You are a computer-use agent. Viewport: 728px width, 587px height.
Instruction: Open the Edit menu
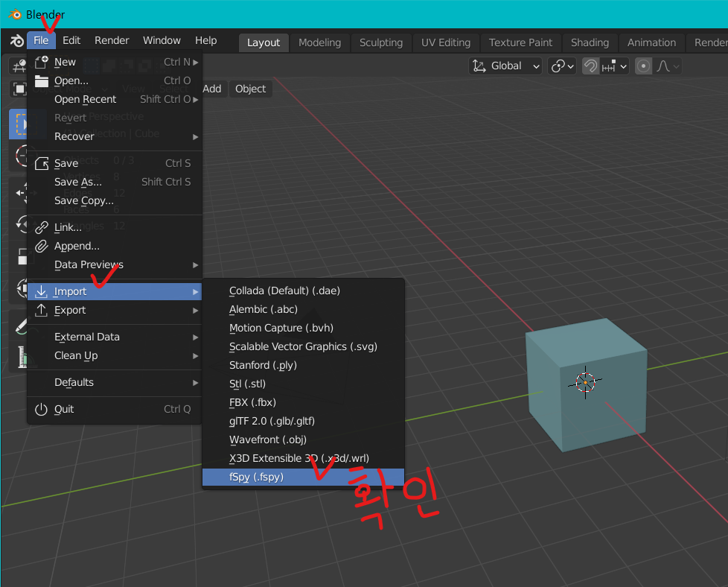click(x=71, y=40)
